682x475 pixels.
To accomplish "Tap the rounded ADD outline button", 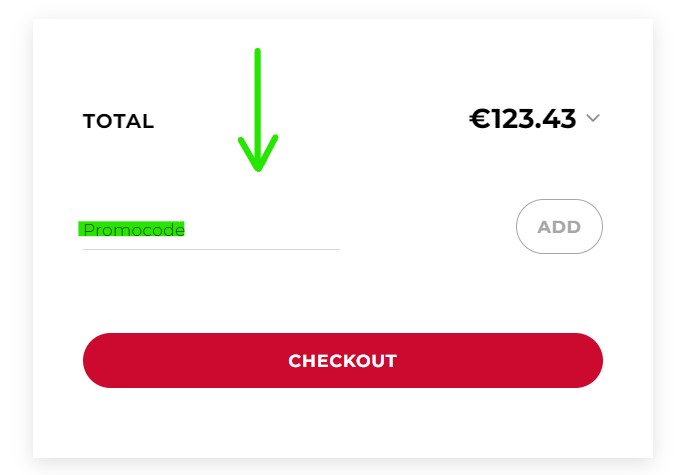I will pos(559,227).
